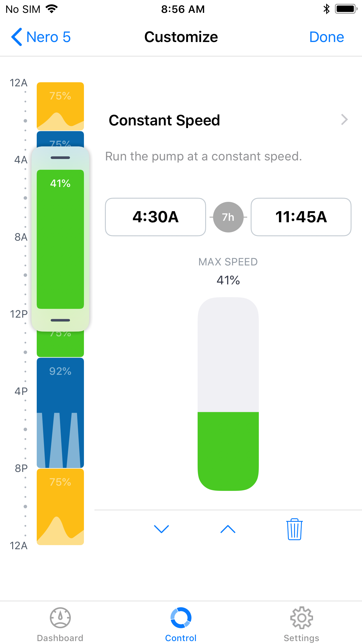The image size is (362, 644).
Task: Tap the down chevron arrow
Action: [x=161, y=529]
